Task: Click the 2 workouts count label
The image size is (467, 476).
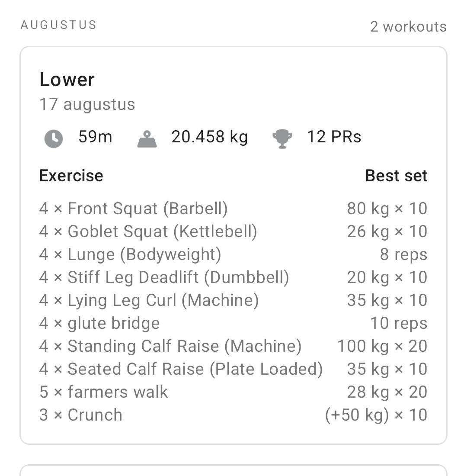Action: (408, 27)
